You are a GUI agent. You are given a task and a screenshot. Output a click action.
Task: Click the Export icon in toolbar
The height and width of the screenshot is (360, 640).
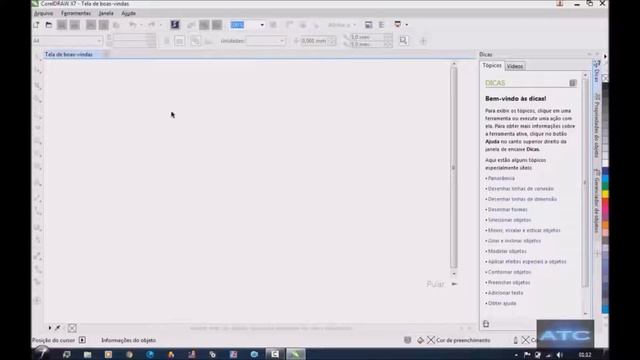point(204,25)
